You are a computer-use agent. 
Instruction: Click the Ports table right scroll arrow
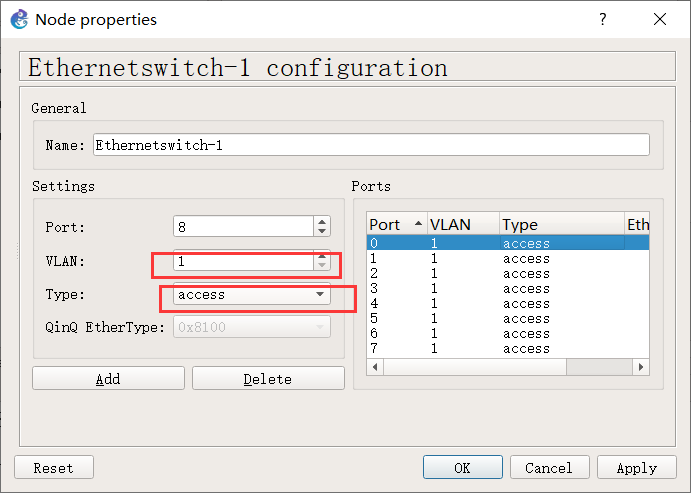[x=641, y=367]
